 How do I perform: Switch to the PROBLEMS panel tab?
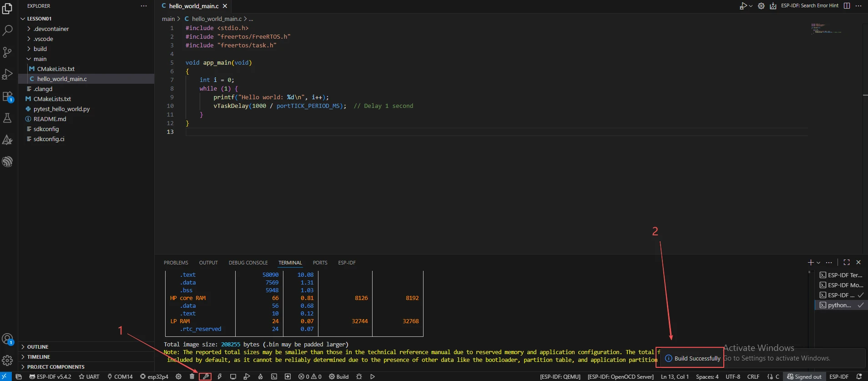[176, 263]
